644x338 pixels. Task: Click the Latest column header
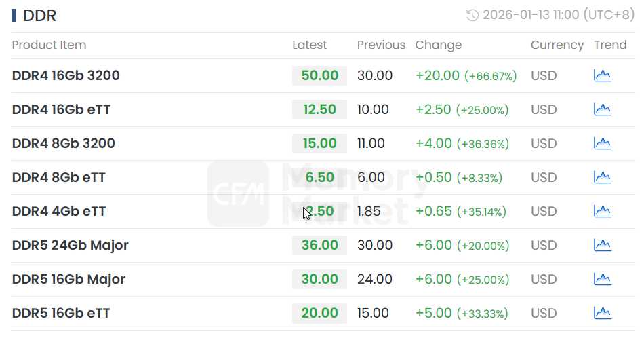(309, 45)
